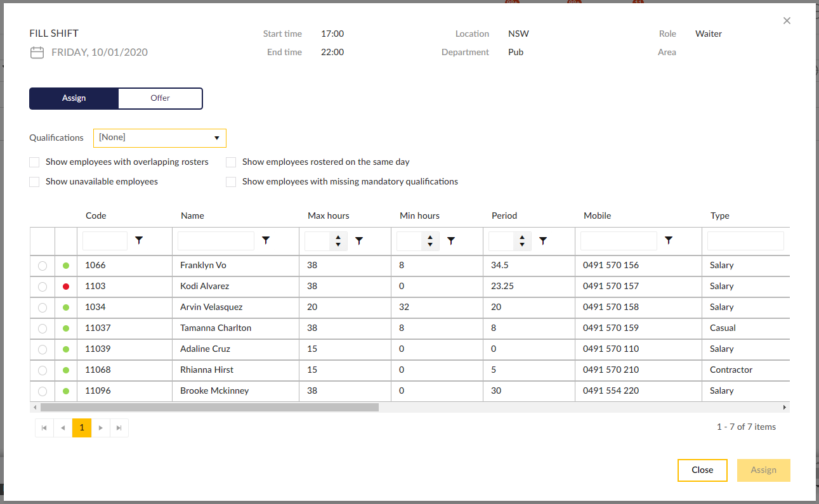
Task: Click the horizontal scrollbar thumb of the table
Action: [209, 408]
